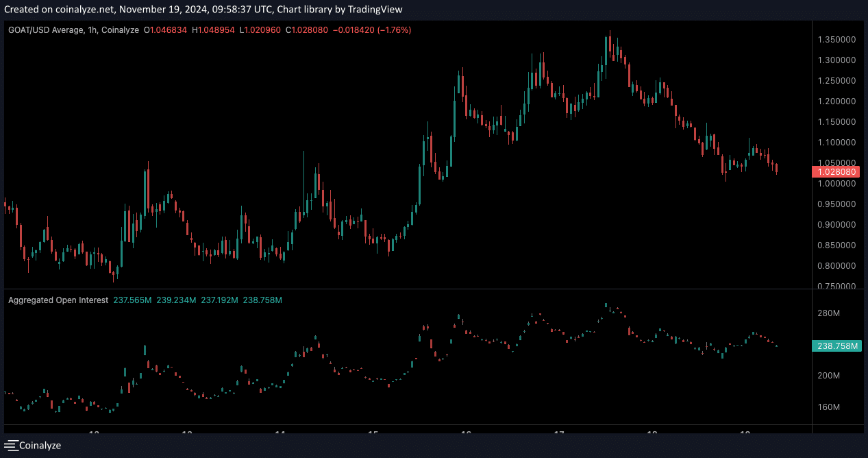Click the 160M open interest axis label
The image size is (868, 458).
point(828,407)
